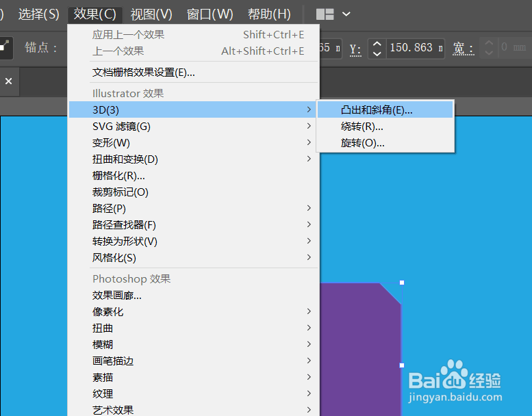Choose 旋转(O)... from the 3D submenu

click(x=385, y=143)
